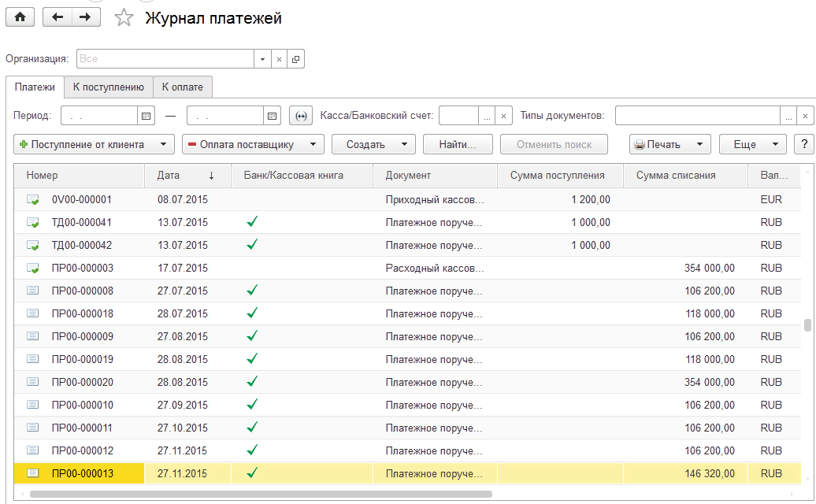Image resolution: width=816 pixels, height=504 pixels.
Task: Expand the Организация dropdown list
Action: 262,59
